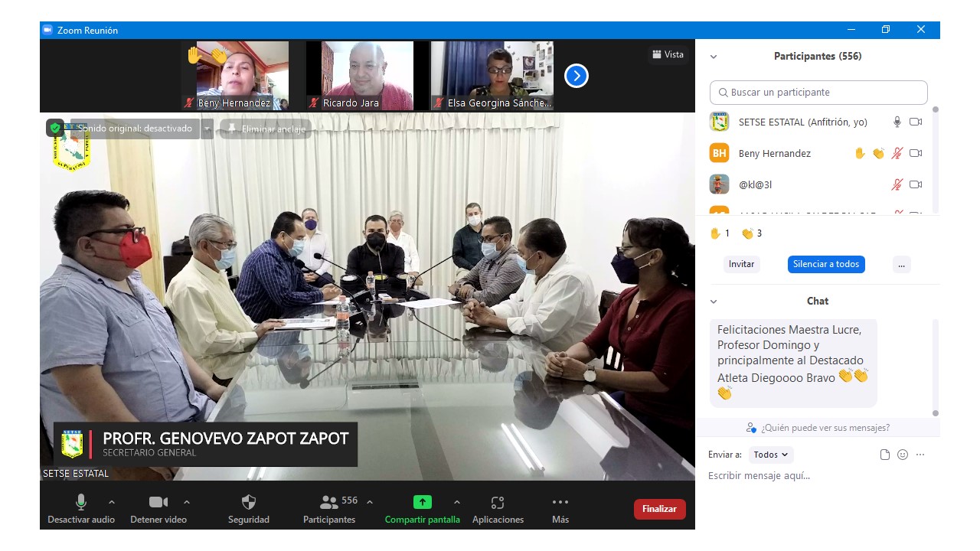Viewport: 980px width, 551px height.
Task: Open Participantes list from bottom toolbar
Action: [330, 503]
